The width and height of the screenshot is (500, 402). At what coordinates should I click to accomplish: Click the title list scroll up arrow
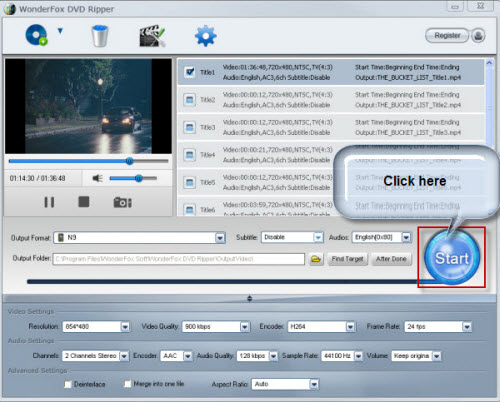coord(489,63)
